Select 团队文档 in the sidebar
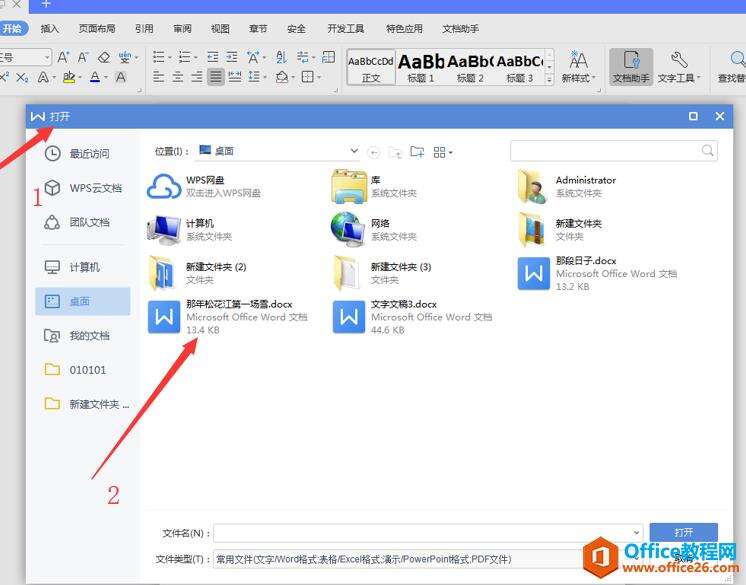 [x=77, y=222]
